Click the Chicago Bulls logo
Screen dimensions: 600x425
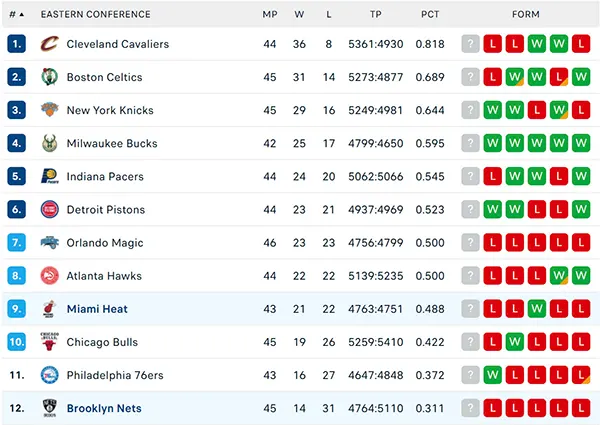(x=50, y=342)
